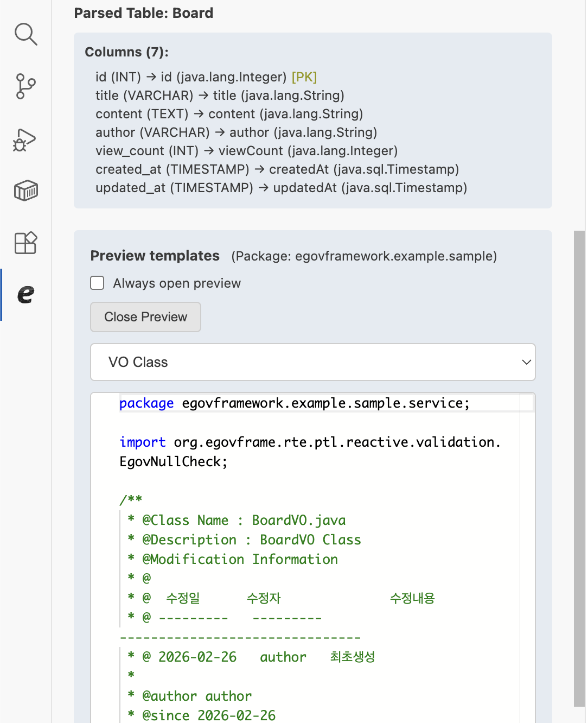588x723 pixels.
Task: Open the Source Control panel
Action: pyautogui.click(x=25, y=86)
